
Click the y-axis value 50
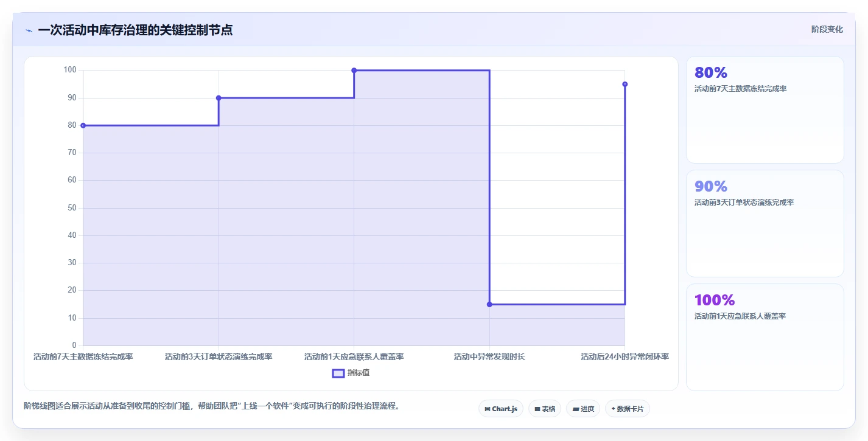(72, 208)
